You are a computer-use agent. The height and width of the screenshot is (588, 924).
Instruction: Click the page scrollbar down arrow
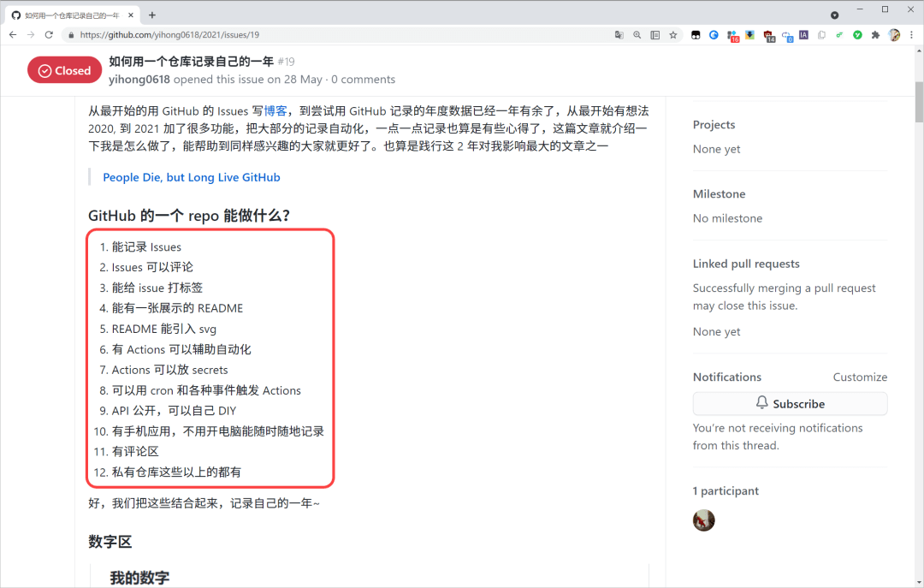[919, 581]
